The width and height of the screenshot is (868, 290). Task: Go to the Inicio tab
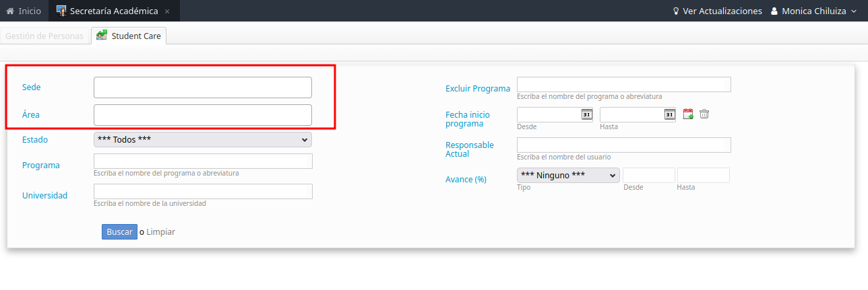pyautogui.click(x=24, y=11)
